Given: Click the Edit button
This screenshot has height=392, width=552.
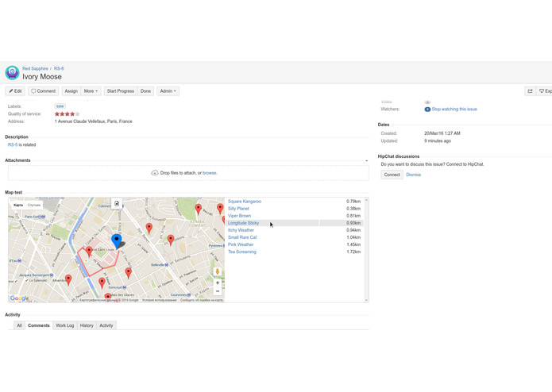Looking at the screenshot, I should tap(15, 91).
